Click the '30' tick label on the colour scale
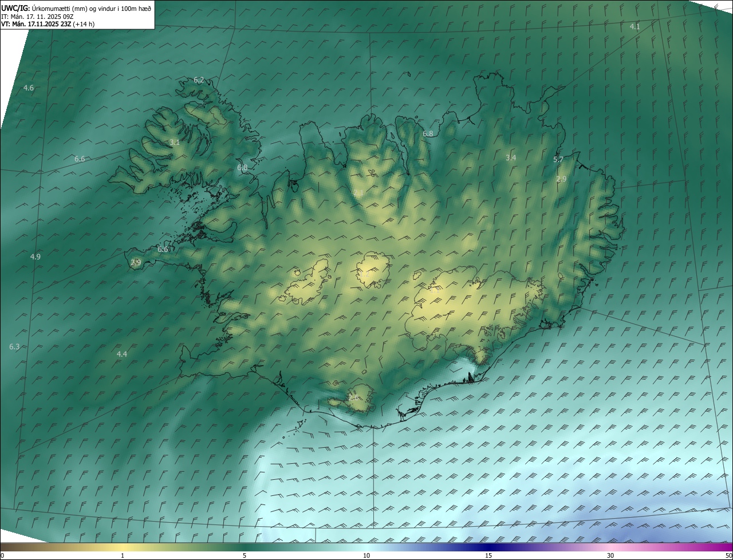Viewport: 733px width, 560px height. click(x=610, y=555)
